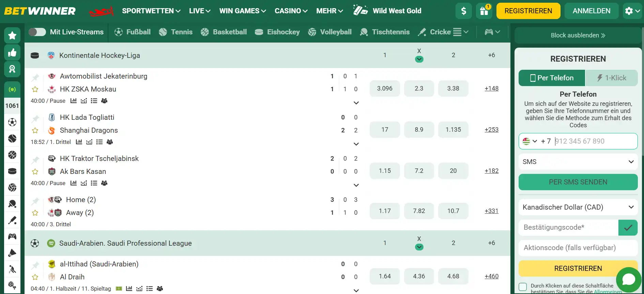Select odds 3.096 for Awtomobilist Jekaterinburg
The width and height of the screenshot is (644, 294).
pyautogui.click(x=385, y=88)
